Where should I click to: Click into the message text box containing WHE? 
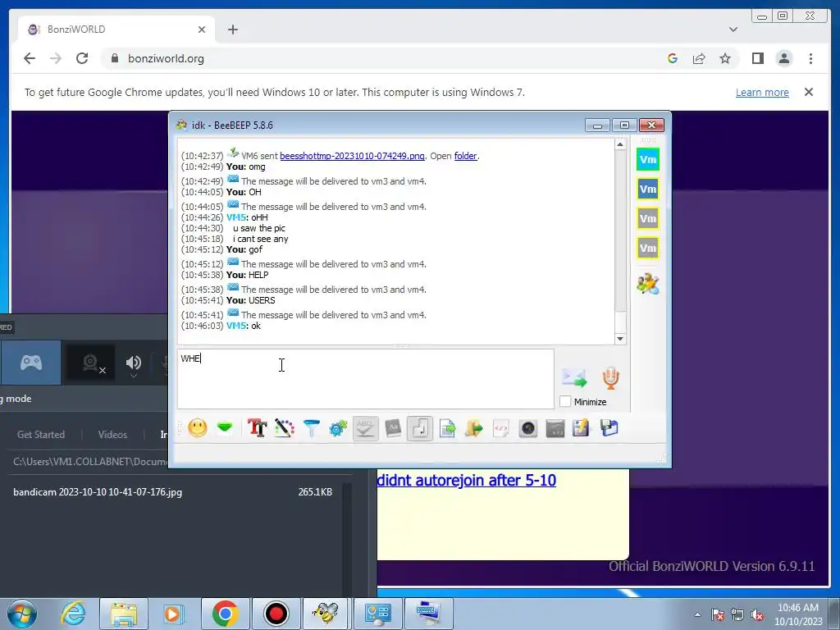coord(365,379)
